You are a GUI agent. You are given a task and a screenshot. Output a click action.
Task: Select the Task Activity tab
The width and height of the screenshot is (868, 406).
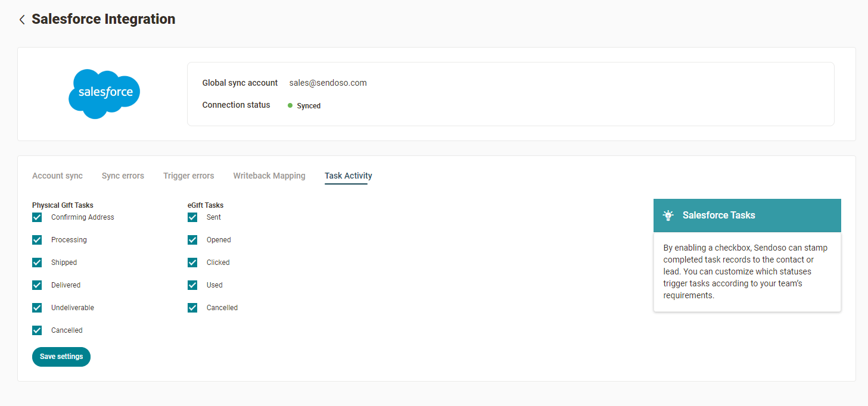click(349, 176)
